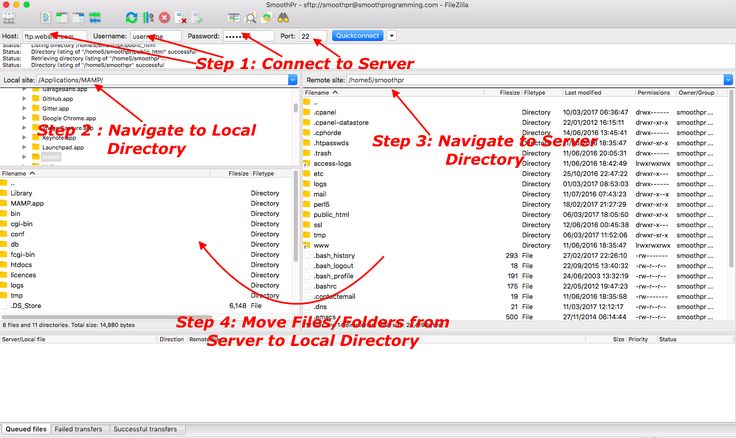Click the Remote site path field
The image size is (736, 438).
point(535,80)
